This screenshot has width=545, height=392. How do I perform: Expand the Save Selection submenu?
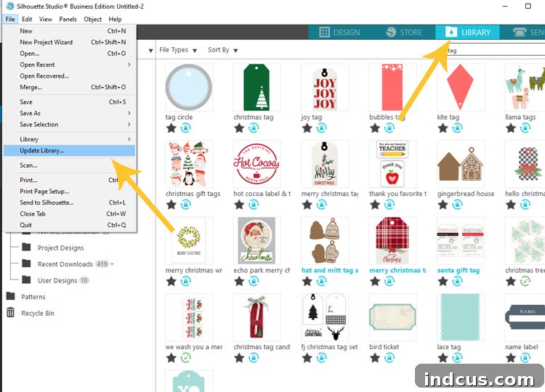(x=69, y=124)
